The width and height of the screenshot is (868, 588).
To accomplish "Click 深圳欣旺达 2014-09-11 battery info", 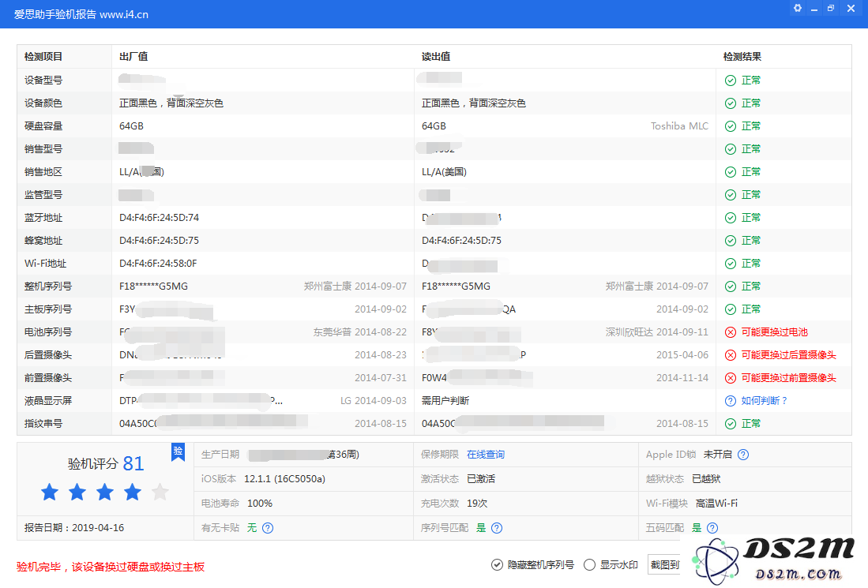I will pyautogui.click(x=656, y=332).
